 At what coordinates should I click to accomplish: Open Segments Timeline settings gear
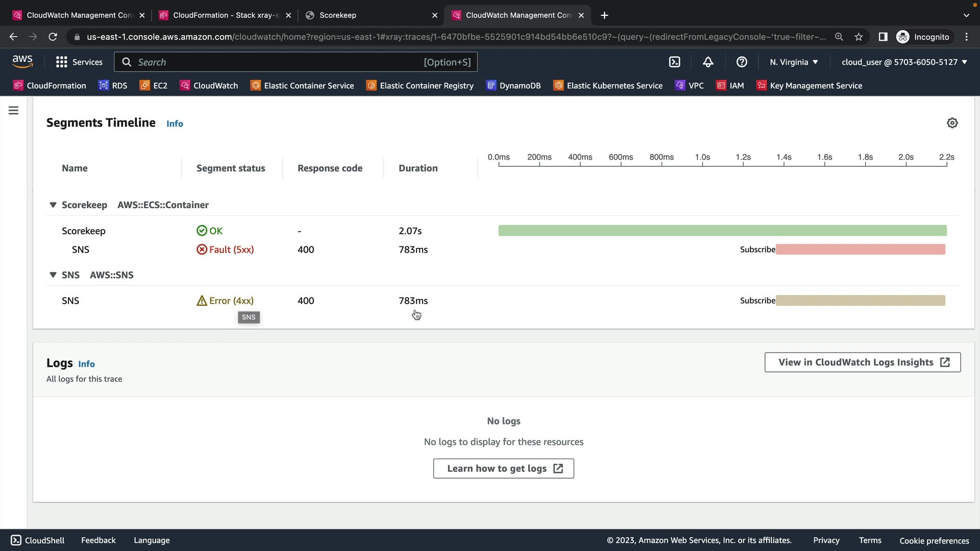pyautogui.click(x=952, y=123)
